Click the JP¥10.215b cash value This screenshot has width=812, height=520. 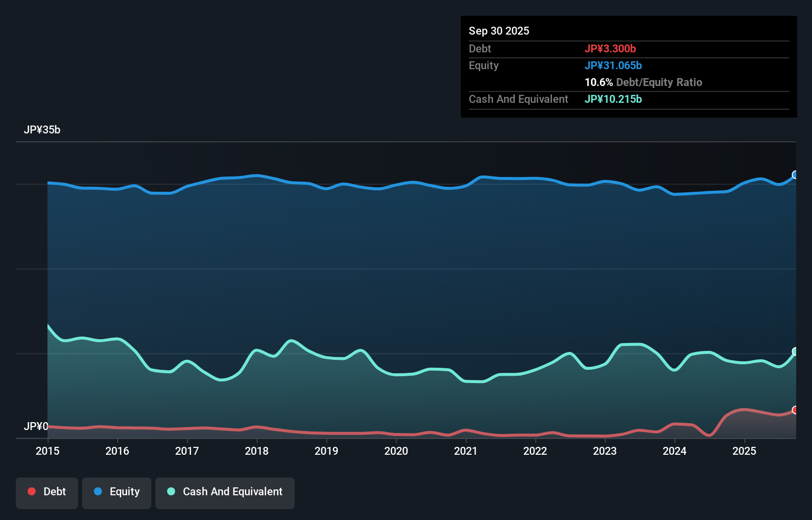613,99
